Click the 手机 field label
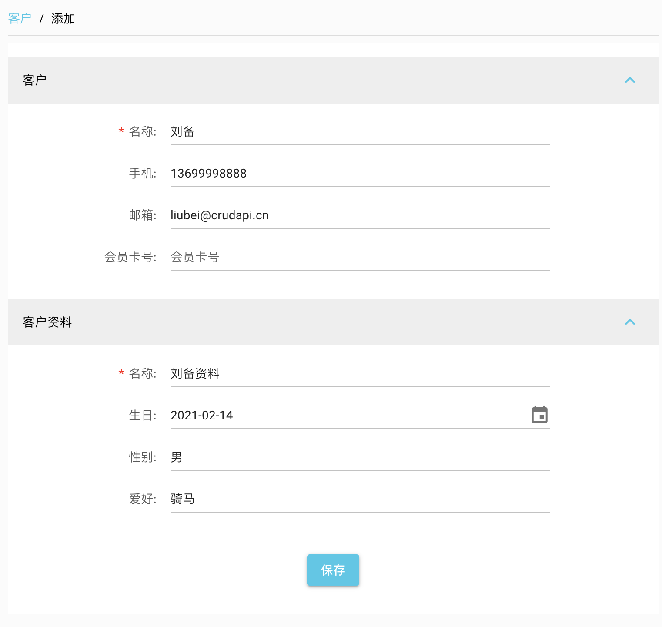 [x=142, y=173]
